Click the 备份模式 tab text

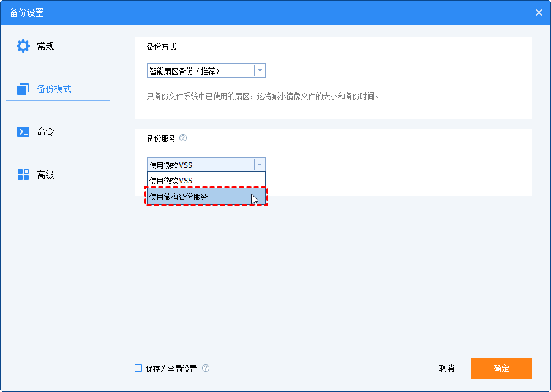(x=54, y=89)
